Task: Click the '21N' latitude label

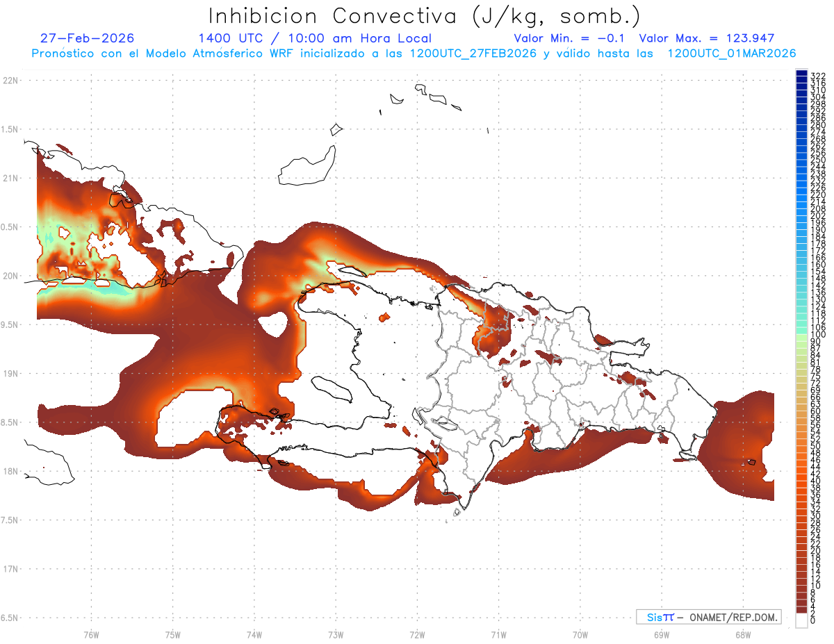Action: tap(10, 178)
